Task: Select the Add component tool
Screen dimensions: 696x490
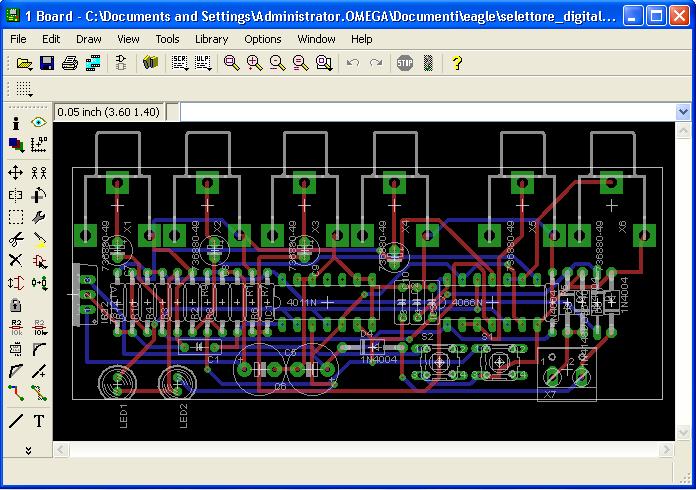Action: [39, 261]
